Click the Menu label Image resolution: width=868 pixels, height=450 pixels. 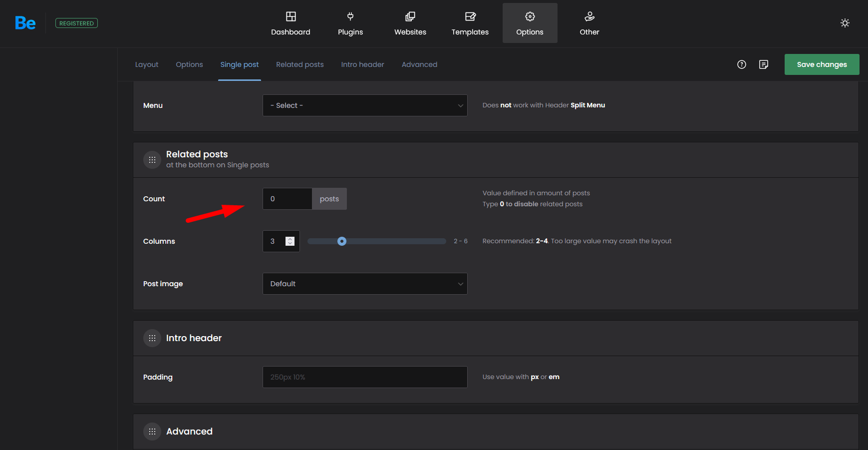coord(153,105)
